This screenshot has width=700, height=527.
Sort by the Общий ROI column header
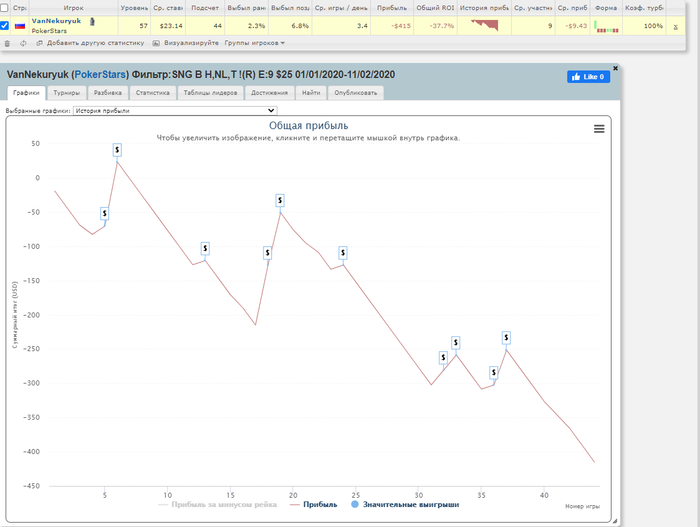435,8
